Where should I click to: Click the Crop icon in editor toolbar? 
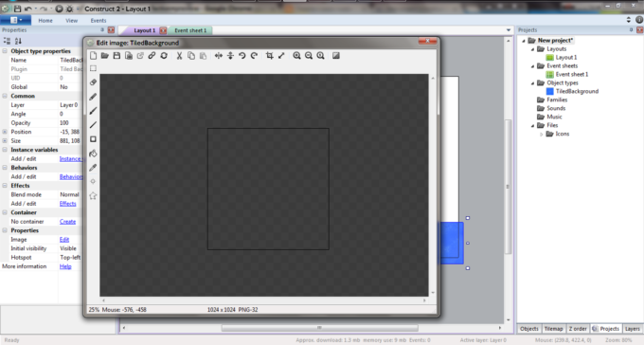coord(269,56)
